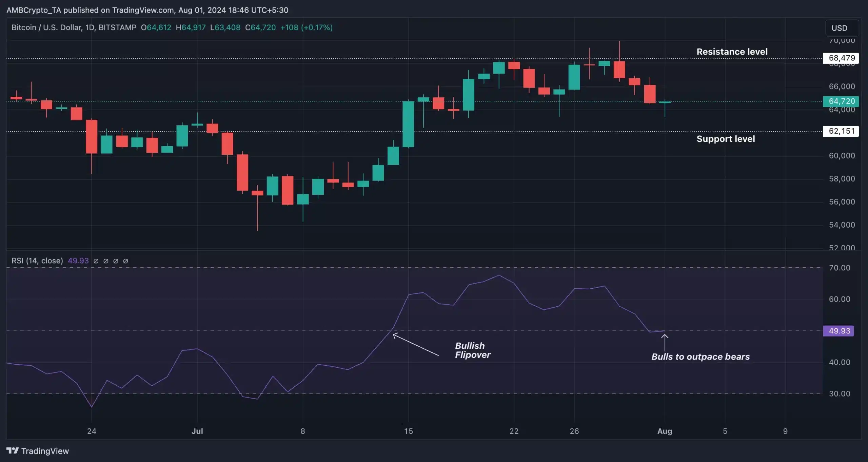Click the 30.00 RSI axis label
This screenshot has width=868, height=462.
pyautogui.click(x=840, y=393)
